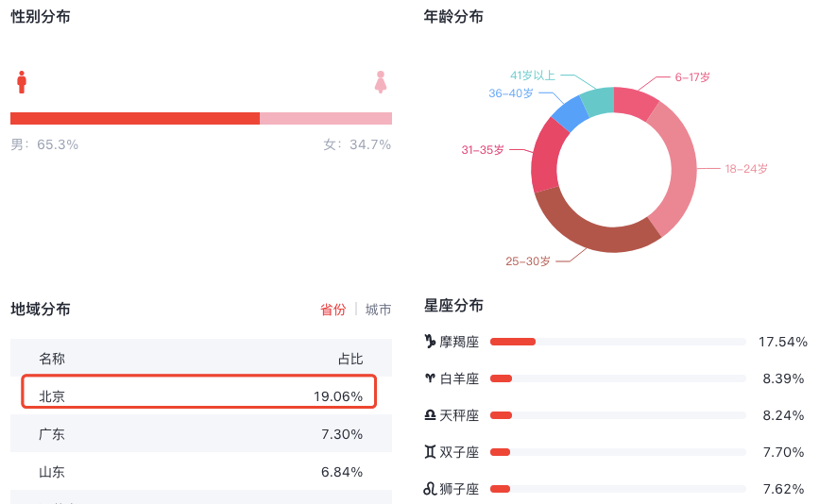Screen dimensions: 819x504
Task: Click the Gemini zodiac symbol icon
Action: coord(430,452)
